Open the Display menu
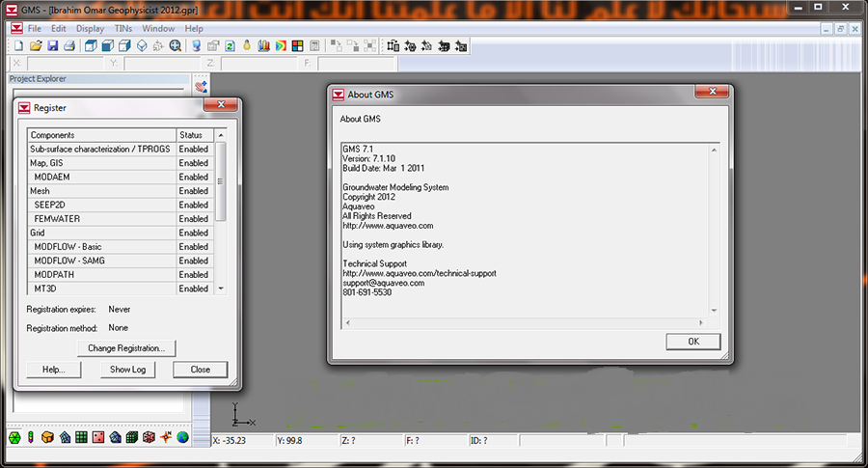Image resolution: width=868 pixels, height=468 pixels. click(x=91, y=28)
